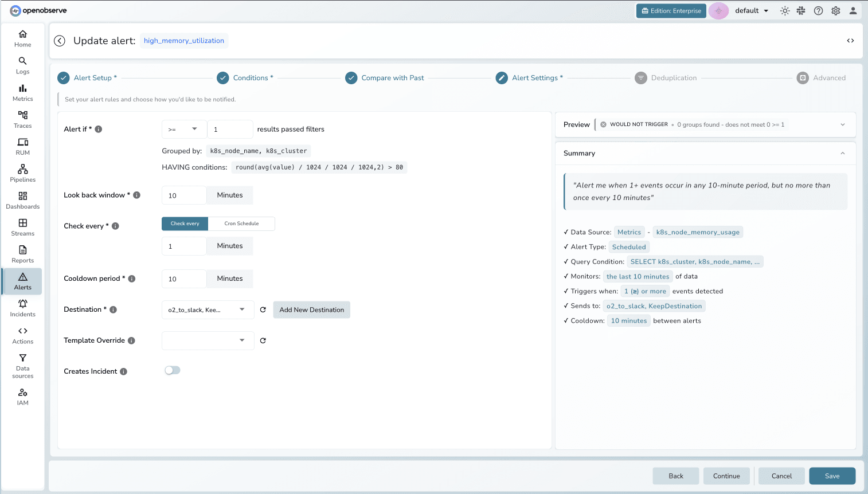
Task: Click the Cooldown period value field
Action: click(x=184, y=279)
